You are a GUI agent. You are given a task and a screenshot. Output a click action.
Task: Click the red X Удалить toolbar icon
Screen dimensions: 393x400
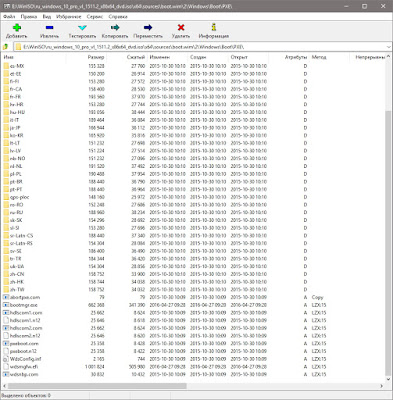pyautogui.click(x=181, y=28)
